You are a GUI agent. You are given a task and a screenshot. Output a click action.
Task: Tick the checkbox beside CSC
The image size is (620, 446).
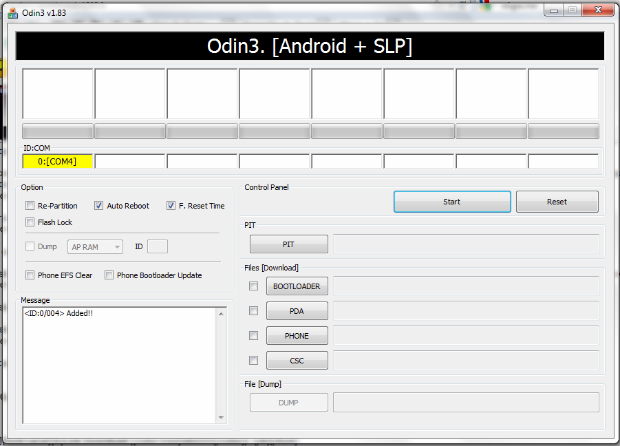(x=253, y=361)
